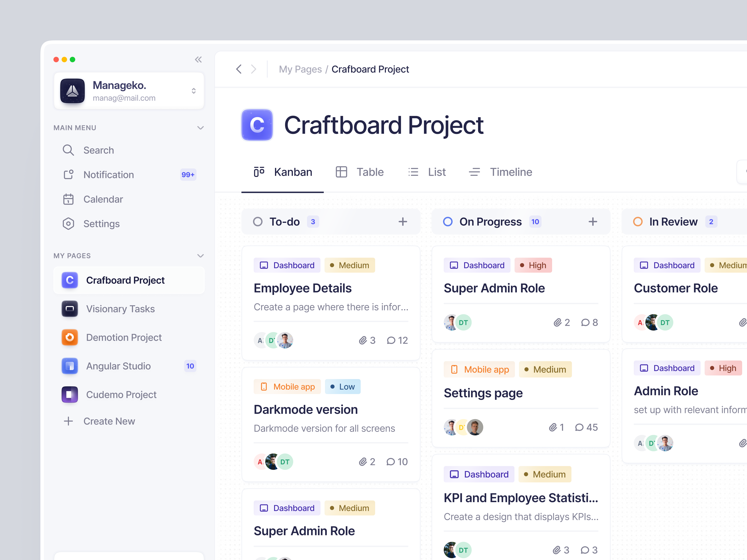Open the Demotion Project icon
The width and height of the screenshot is (747, 560).
[70, 337]
